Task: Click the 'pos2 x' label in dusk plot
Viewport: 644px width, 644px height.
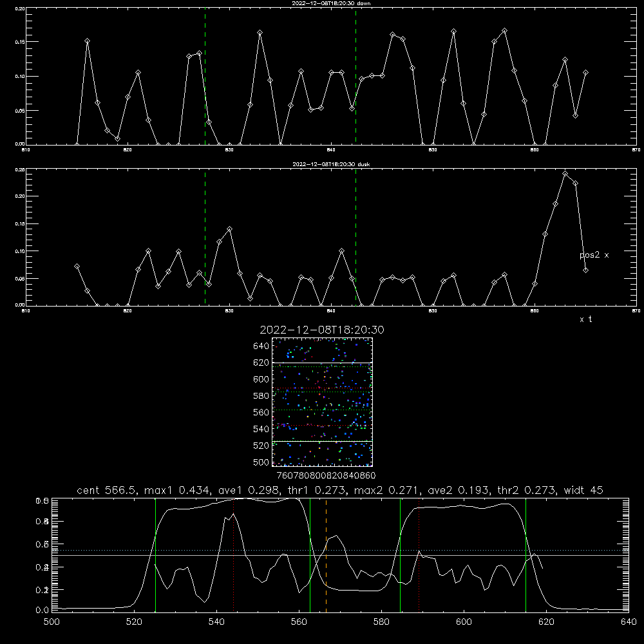Action: pyautogui.click(x=594, y=255)
